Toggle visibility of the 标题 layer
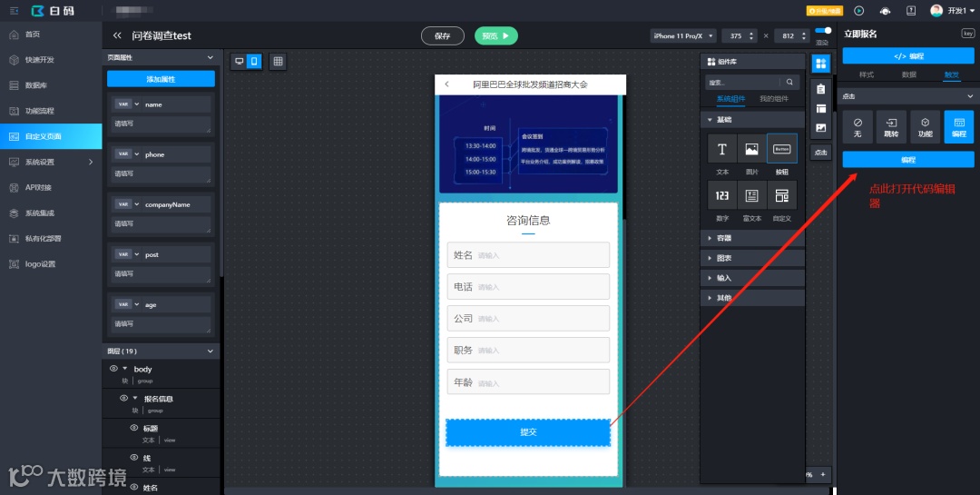This screenshot has height=495, width=980. [133, 428]
